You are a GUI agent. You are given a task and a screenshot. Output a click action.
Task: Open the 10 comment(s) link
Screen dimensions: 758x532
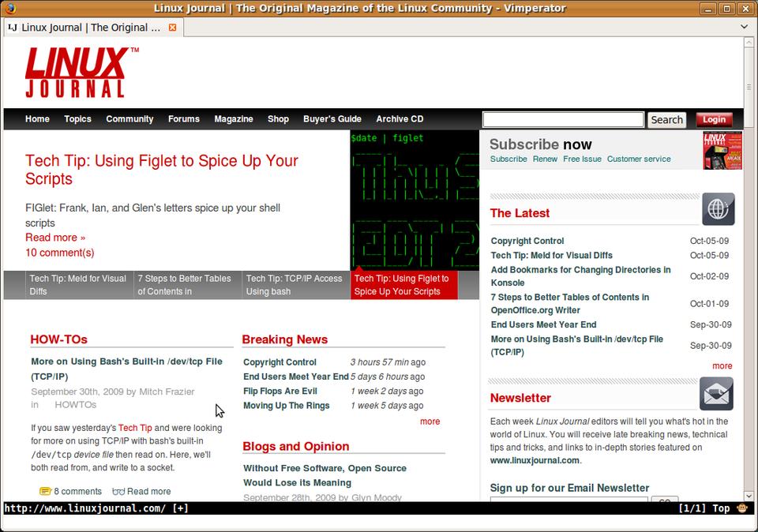click(59, 253)
